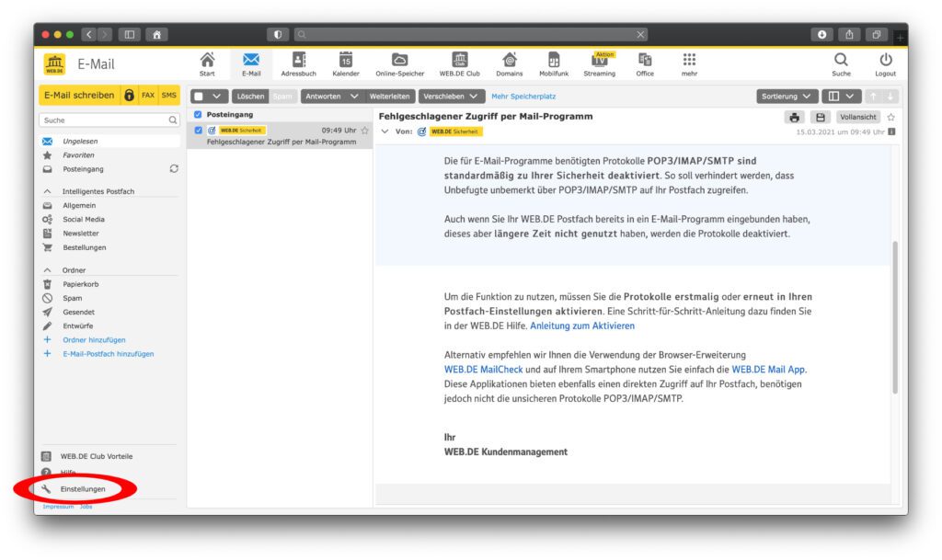
Task: Open the Sortierung dropdown
Action: coord(786,96)
